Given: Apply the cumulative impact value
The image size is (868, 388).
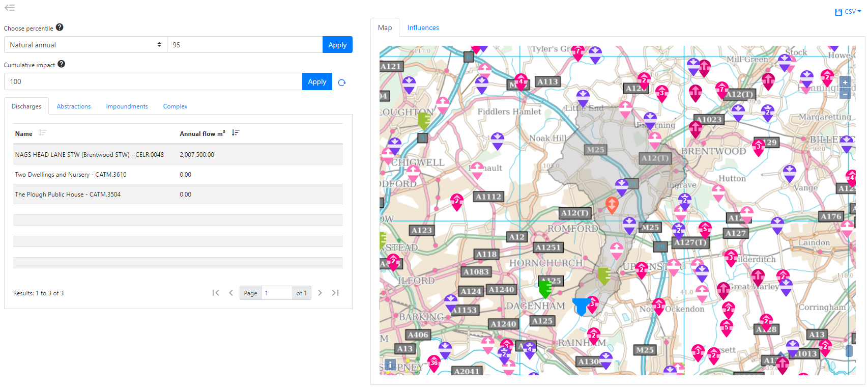Looking at the screenshot, I should pyautogui.click(x=317, y=81).
